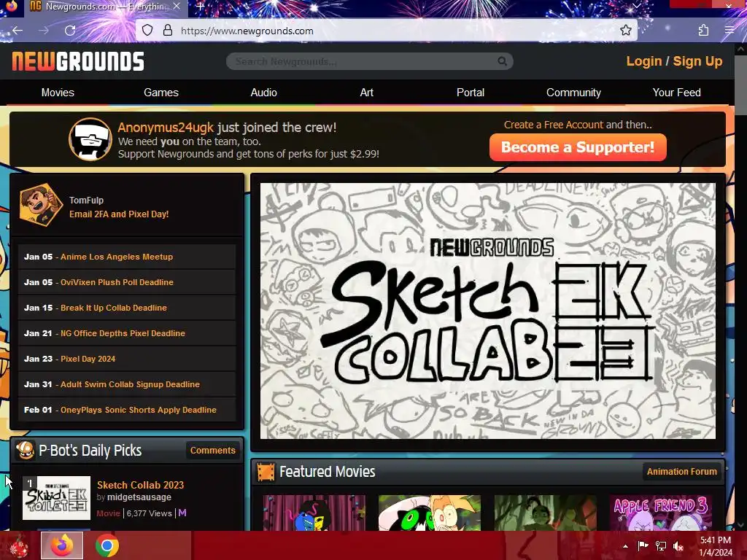The height and width of the screenshot is (560, 747).
Task: Click the search magnifier icon
Action: point(502,61)
